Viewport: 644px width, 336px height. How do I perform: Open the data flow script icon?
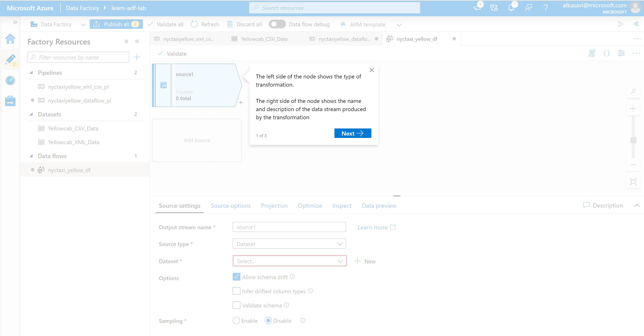[592, 53]
